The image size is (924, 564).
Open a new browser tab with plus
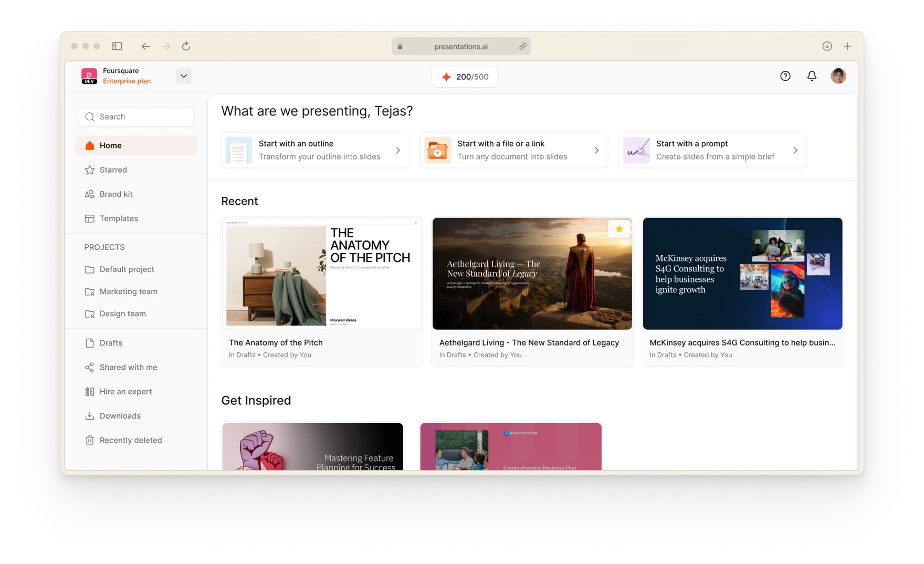[847, 46]
